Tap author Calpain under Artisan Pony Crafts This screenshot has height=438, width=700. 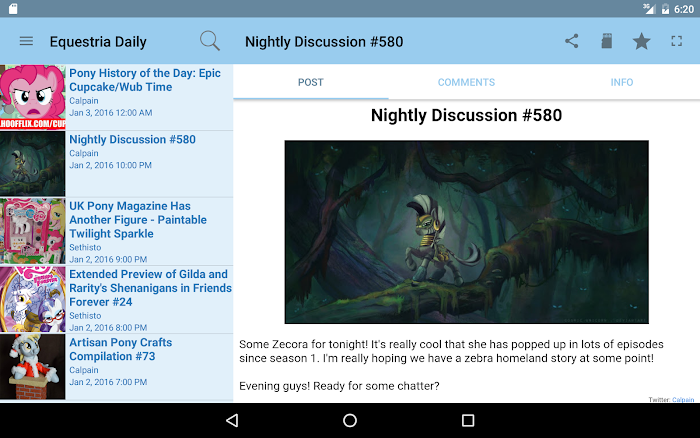click(x=84, y=370)
